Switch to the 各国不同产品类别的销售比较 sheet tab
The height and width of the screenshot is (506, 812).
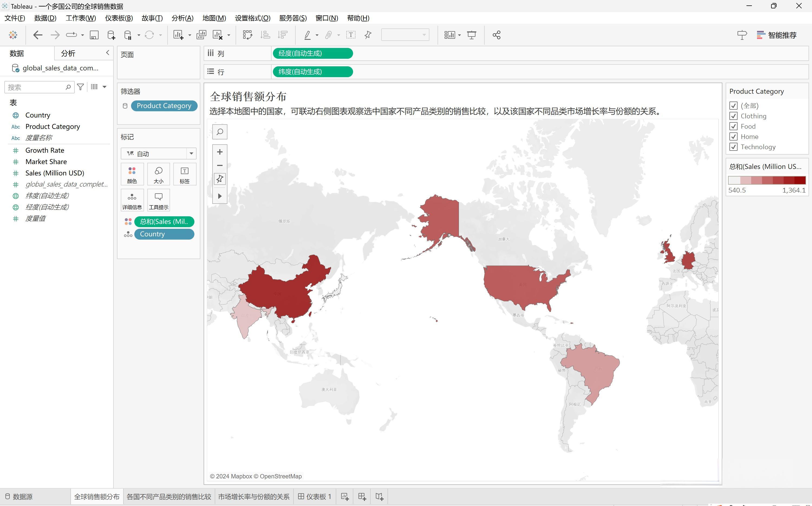pyautogui.click(x=169, y=497)
